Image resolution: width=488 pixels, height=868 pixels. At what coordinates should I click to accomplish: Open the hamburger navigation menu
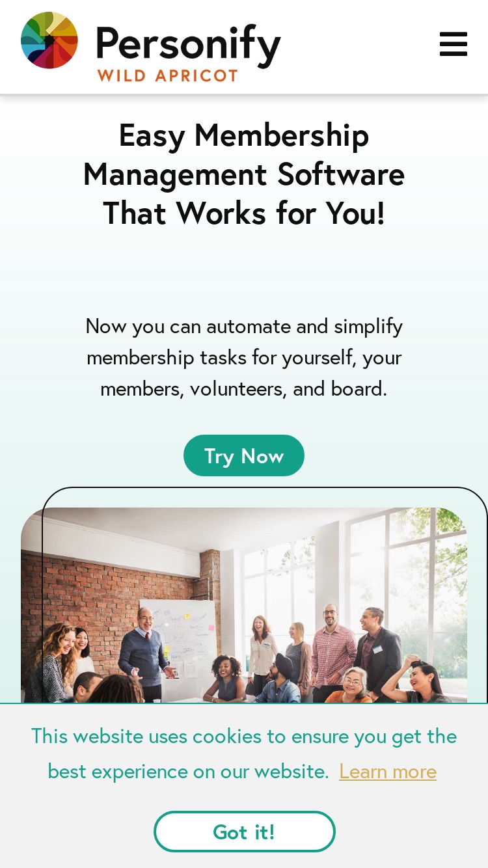click(454, 44)
